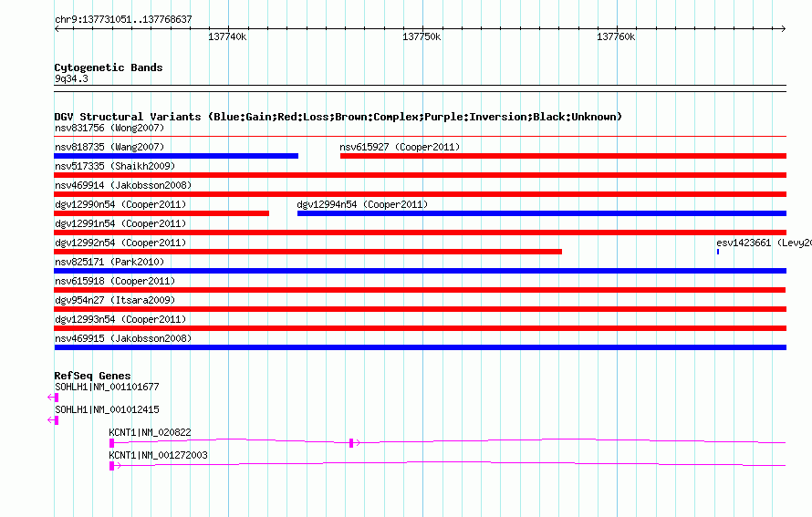
Task: Click the ruler's left arrow end
Action: coord(57,29)
